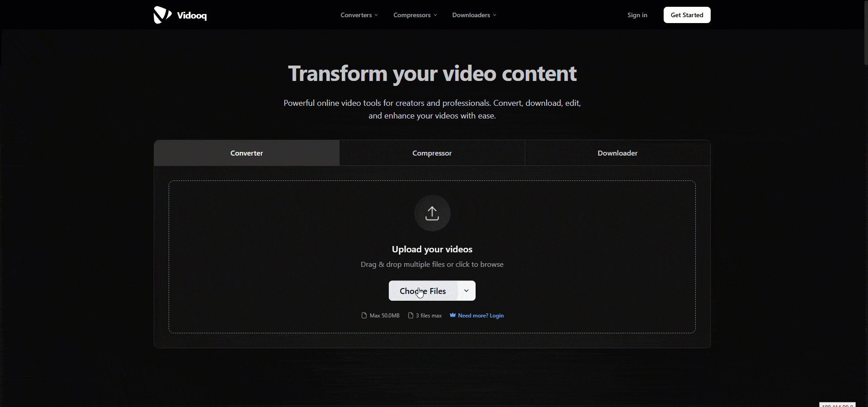Click the Vidooq brand name text
868x407 pixels.
click(x=192, y=15)
